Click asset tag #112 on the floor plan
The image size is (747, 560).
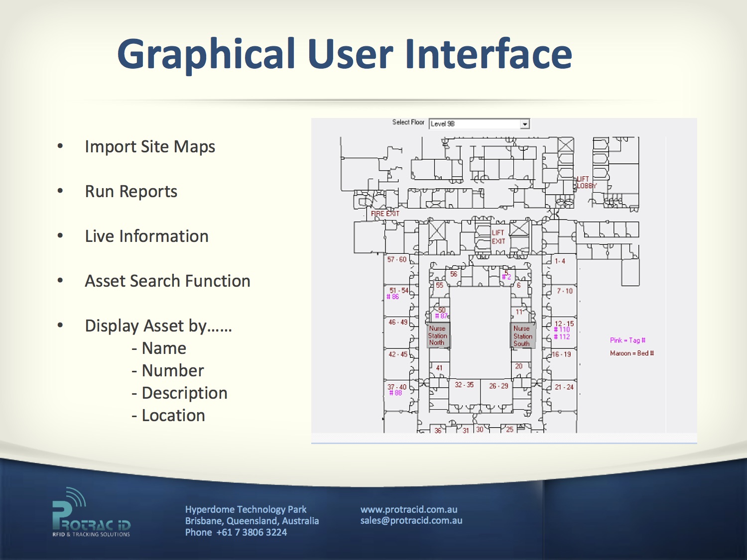(x=562, y=337)
